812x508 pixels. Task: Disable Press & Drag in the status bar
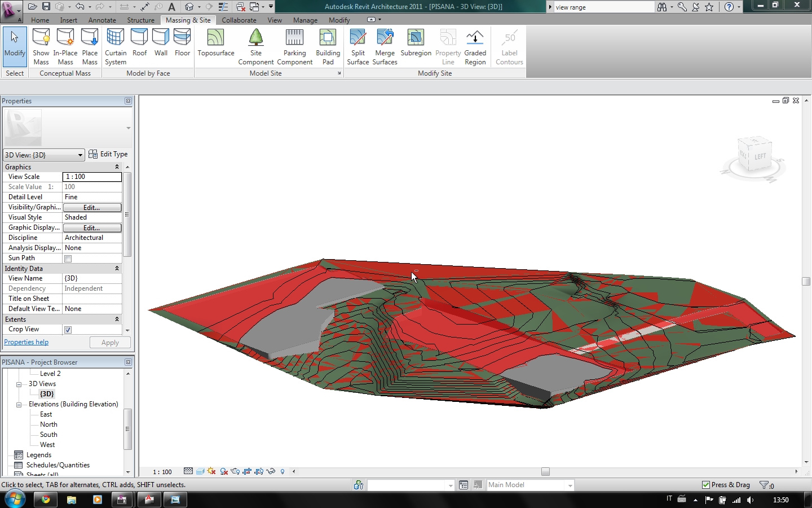click(x=707, y=485)
